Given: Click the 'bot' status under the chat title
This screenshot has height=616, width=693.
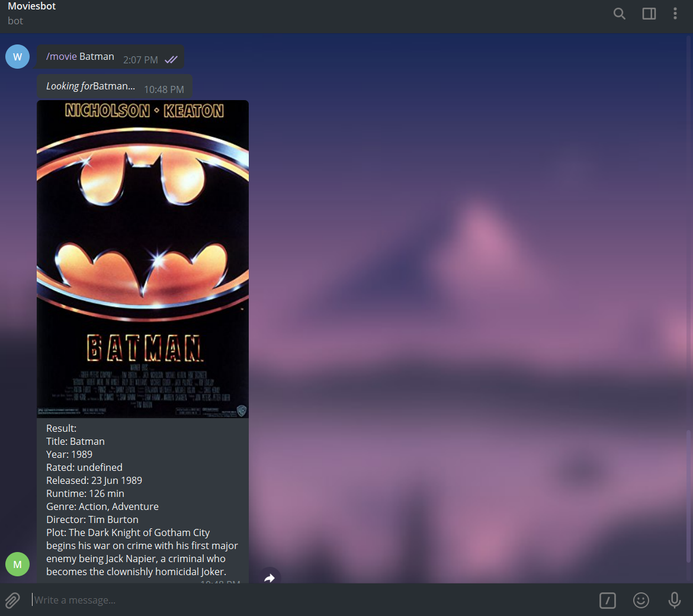Looking at the screenshot, I should pyautogui.click(x=15, y=21).
